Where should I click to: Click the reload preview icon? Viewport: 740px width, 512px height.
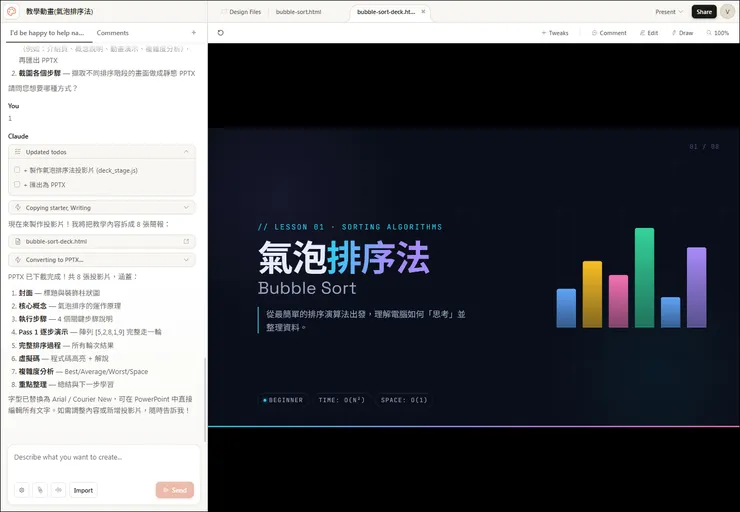point(220,33)
